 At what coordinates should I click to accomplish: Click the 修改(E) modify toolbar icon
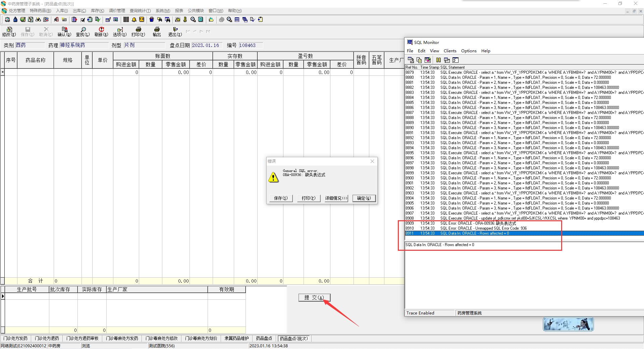tap(9, 32)
